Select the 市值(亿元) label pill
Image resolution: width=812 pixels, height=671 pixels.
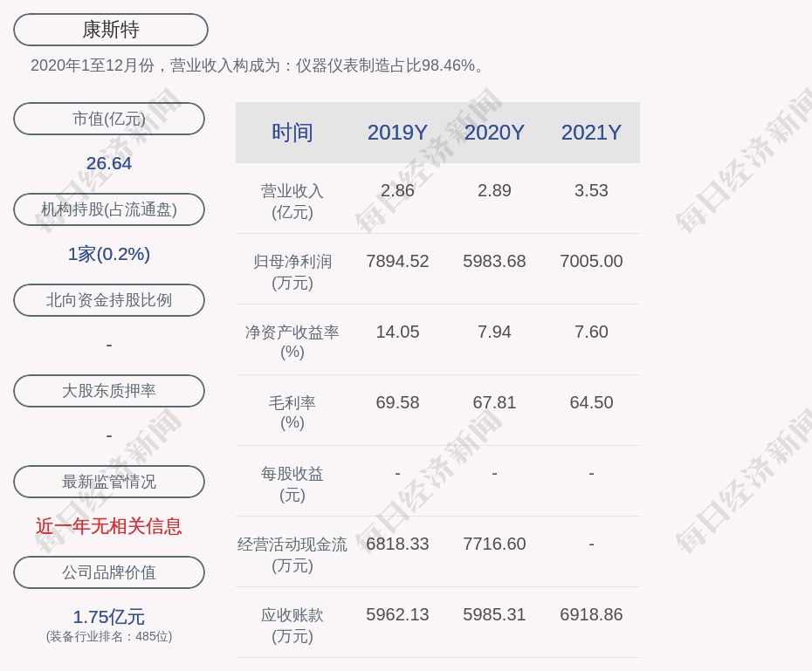109,119
